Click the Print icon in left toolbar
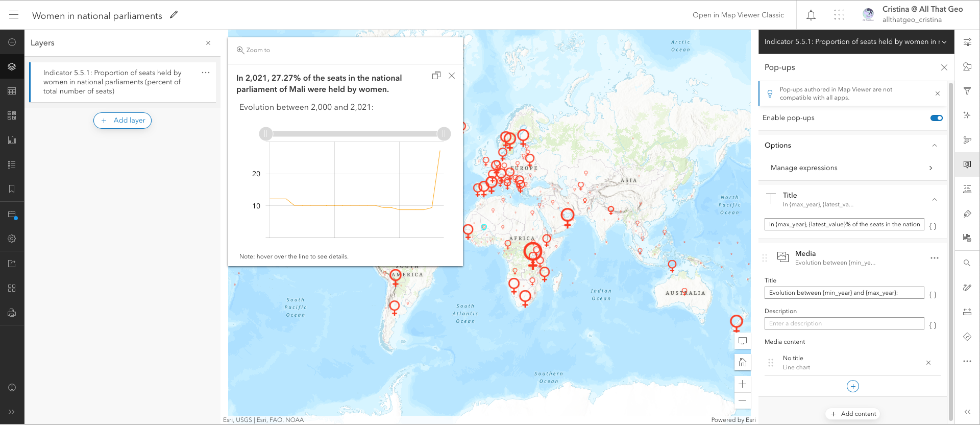980x425 pixels. [12, 313]
